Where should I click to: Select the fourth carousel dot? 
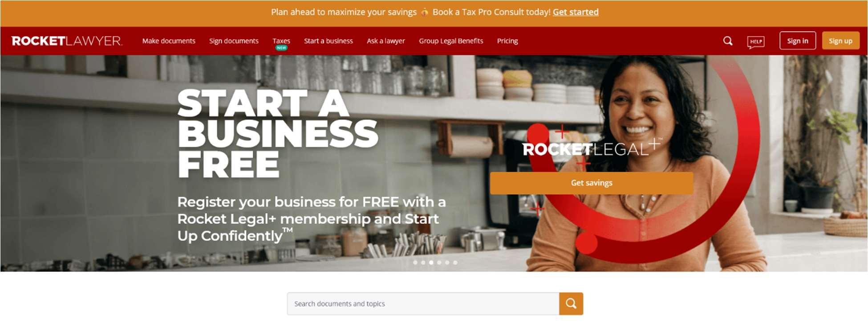pos(439,263)
